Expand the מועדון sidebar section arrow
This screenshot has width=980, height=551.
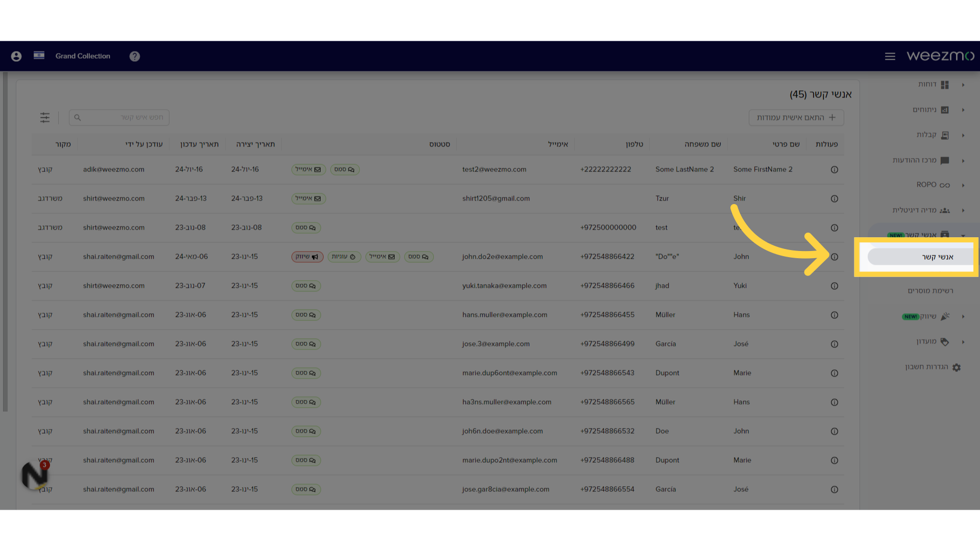coord(963,342)
